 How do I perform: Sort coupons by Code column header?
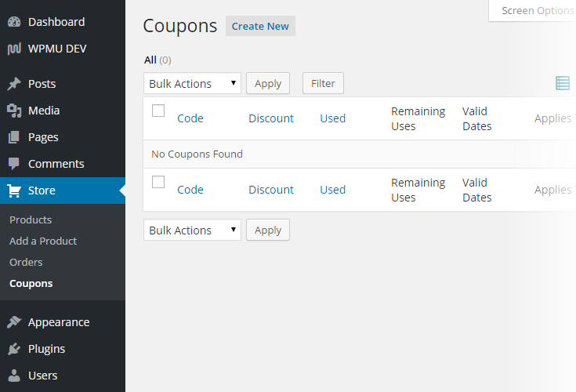coord(190,118)
